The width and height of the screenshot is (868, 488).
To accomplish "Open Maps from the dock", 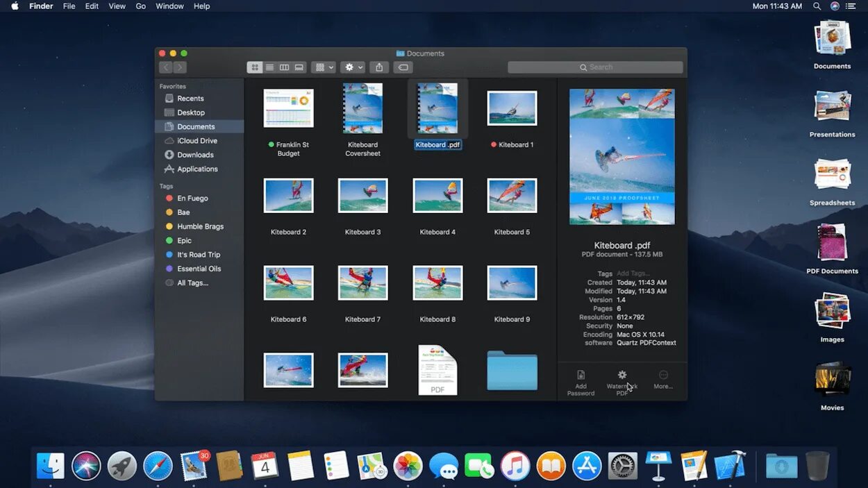I will 372,466.
